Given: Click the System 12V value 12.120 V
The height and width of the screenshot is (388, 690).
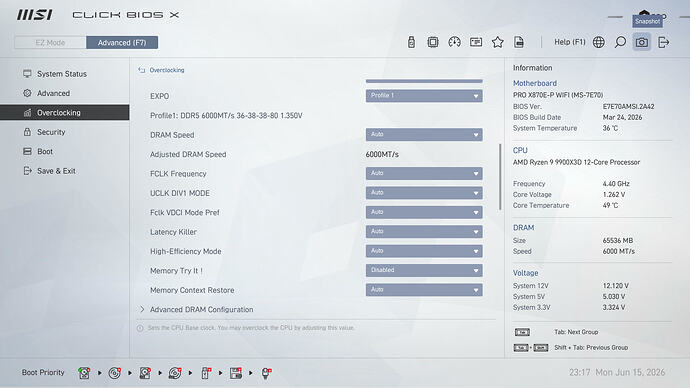Looking at the screenshot, I should [616, 286].
